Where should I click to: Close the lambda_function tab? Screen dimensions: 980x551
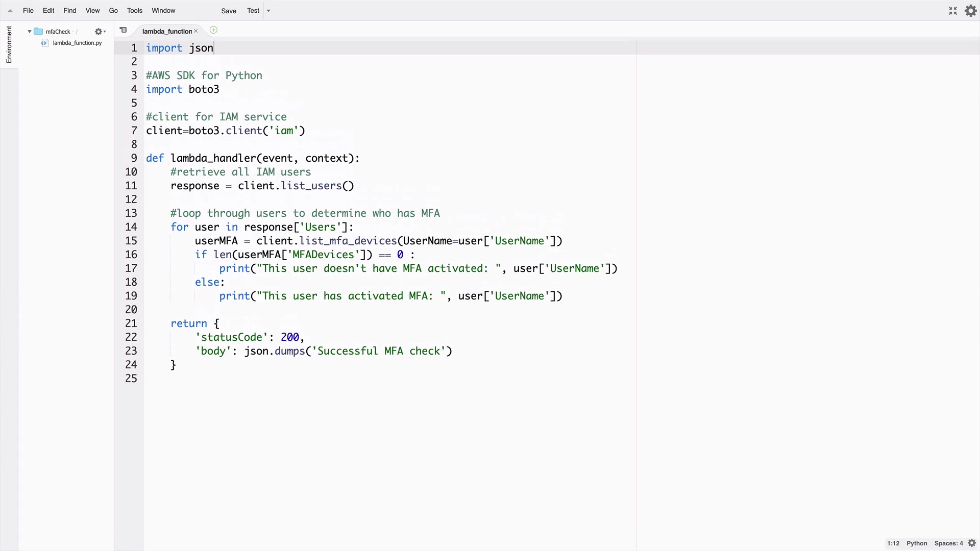195,31
